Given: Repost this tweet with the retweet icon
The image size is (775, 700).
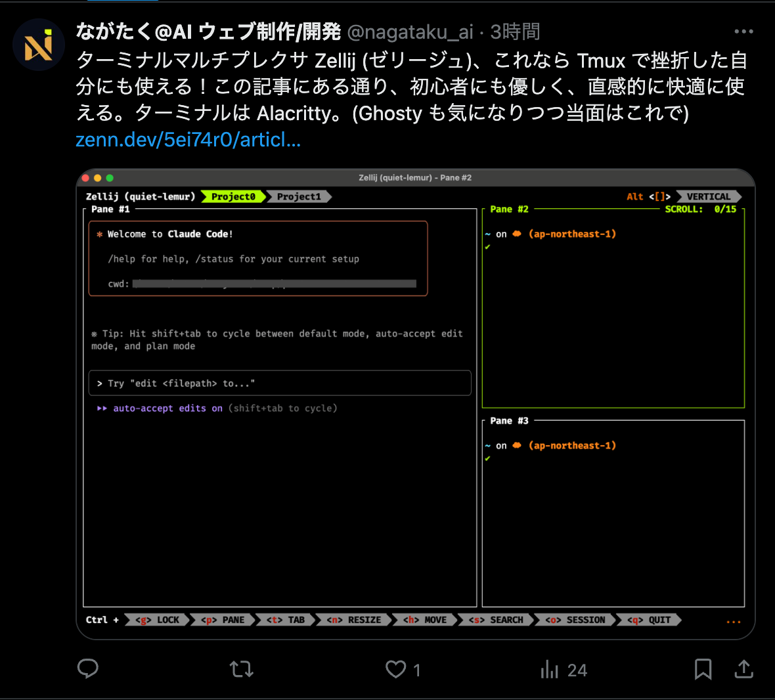Looking at the screenshot, I should 241,669.
